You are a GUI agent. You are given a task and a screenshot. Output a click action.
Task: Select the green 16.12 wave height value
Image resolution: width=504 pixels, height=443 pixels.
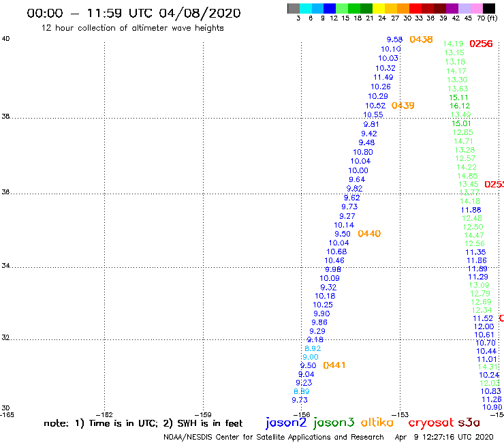(460, 106)
